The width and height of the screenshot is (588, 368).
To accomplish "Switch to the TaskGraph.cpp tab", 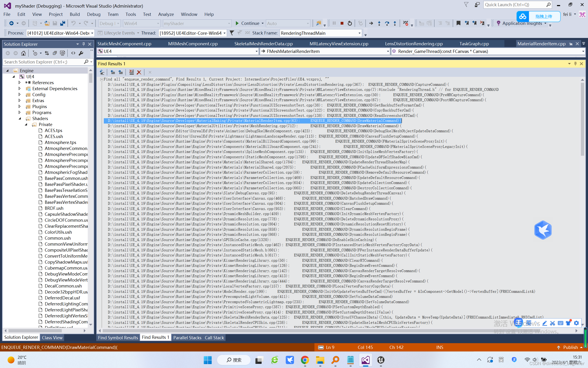I will (x=474, y=44).
